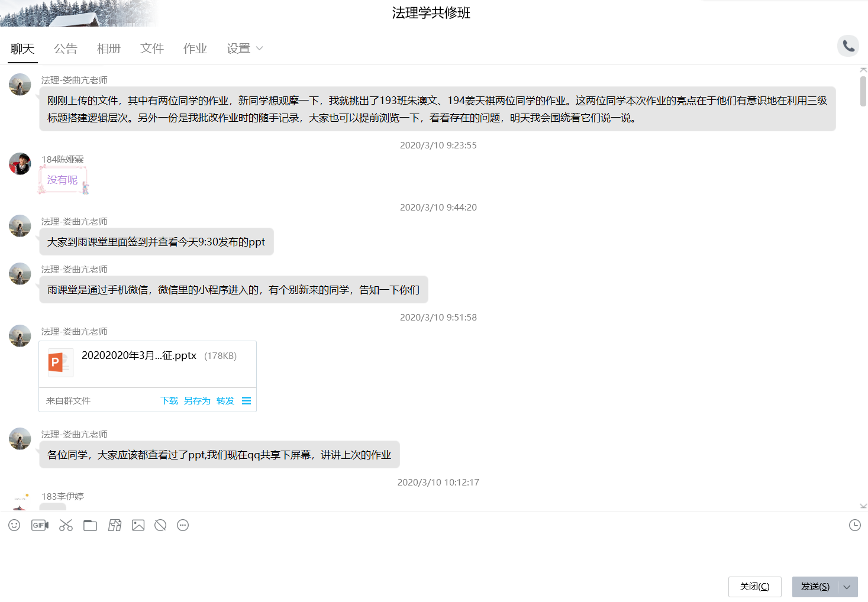Click the send picture icon

(x=138, y=525)
